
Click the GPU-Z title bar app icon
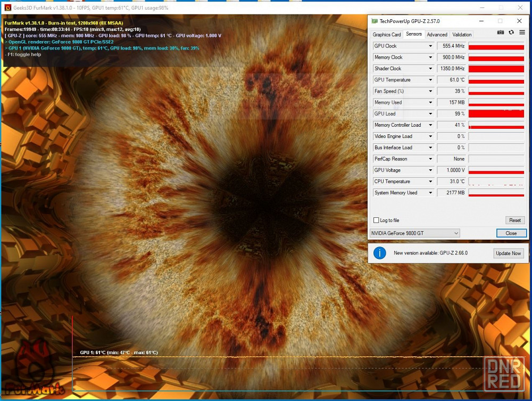pos(375,21)
